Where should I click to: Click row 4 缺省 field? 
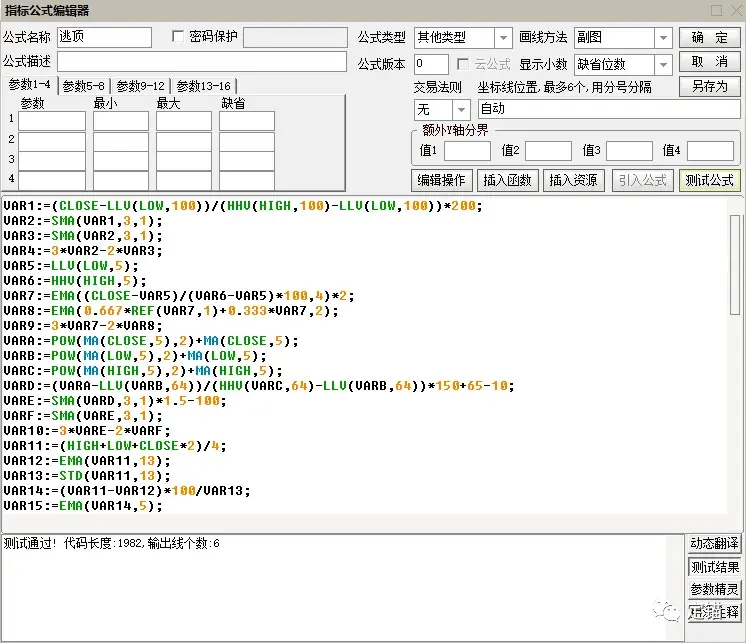pos(247,181)
